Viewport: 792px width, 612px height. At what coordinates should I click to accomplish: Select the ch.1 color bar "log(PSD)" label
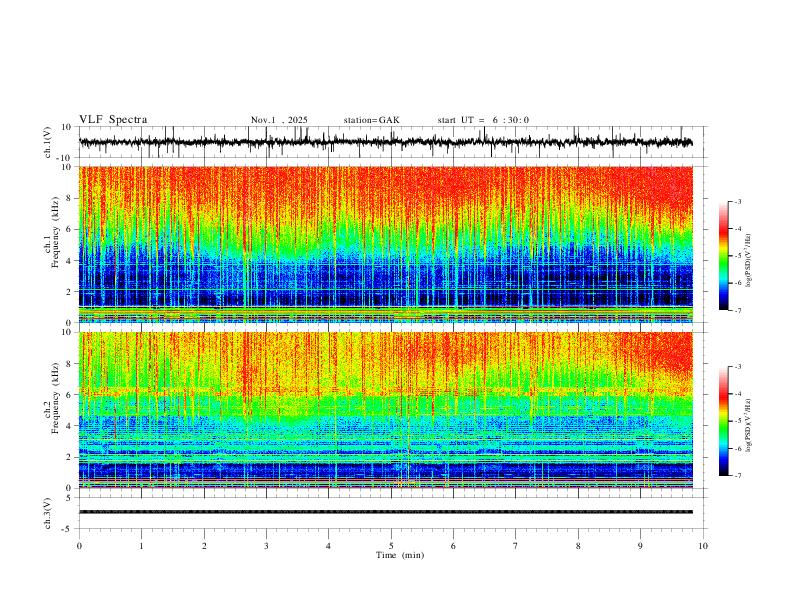(749, 261)
